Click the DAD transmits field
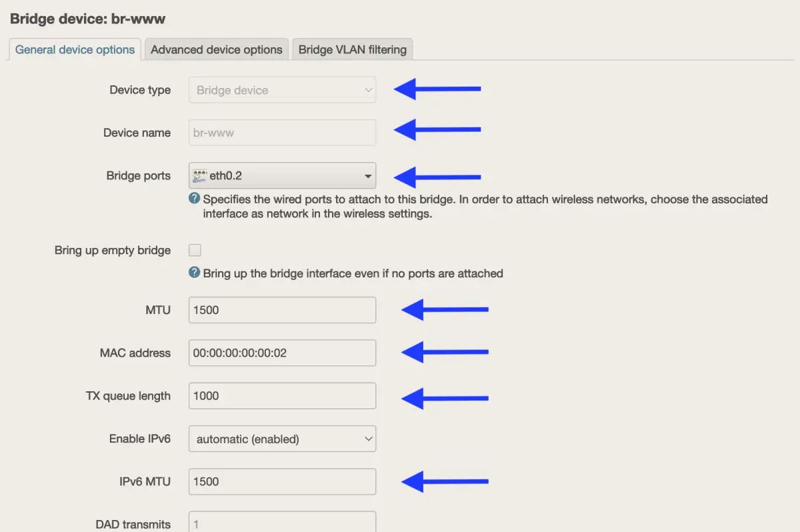The width and height of the screenshot is (800, 532). (x=282, y=522)
